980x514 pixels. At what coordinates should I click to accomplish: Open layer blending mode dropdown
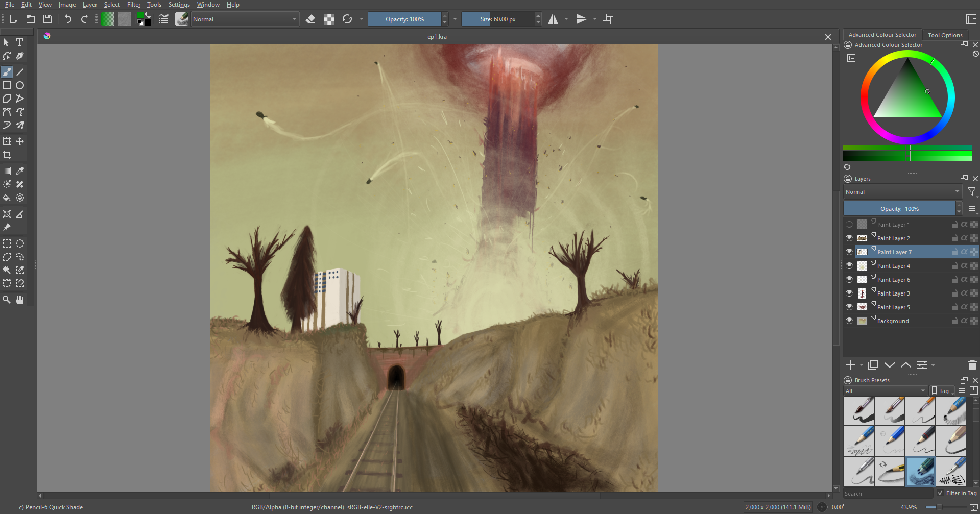(x=902, y=192)
